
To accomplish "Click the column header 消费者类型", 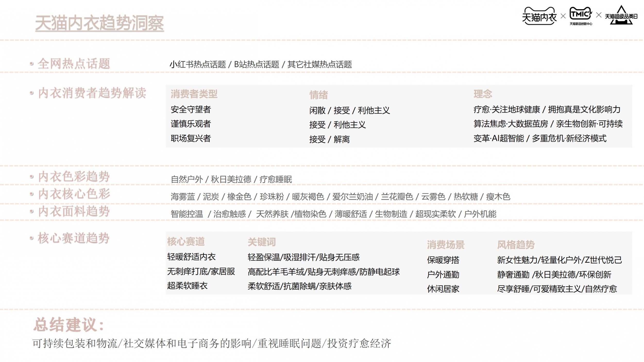I will tap(194, 94).
